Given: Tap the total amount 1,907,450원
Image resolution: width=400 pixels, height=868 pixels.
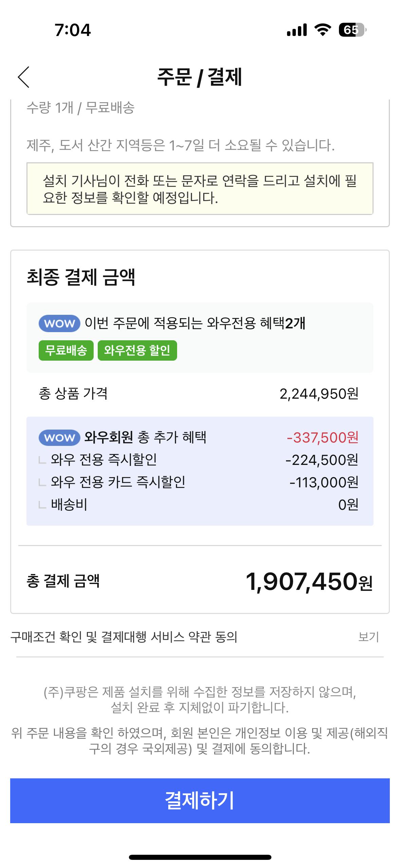Looking at the screenshot, I should pyautogui.click(x=309, y=581).
